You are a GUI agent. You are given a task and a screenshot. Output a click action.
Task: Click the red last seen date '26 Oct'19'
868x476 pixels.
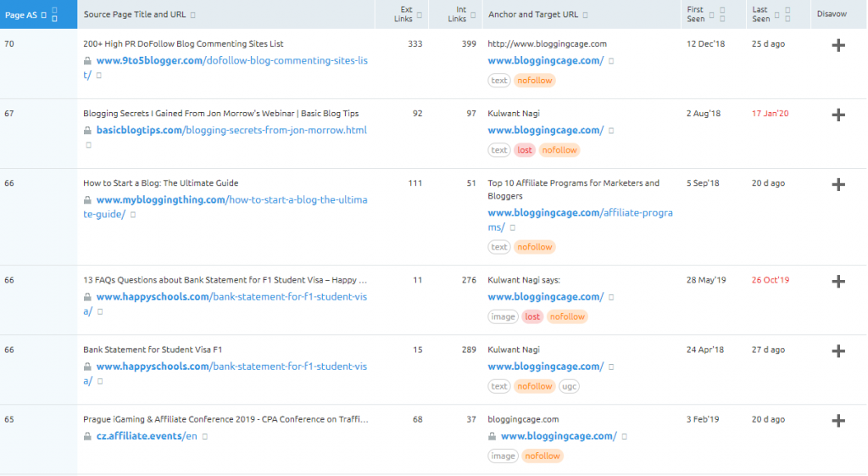coord(771,280)
